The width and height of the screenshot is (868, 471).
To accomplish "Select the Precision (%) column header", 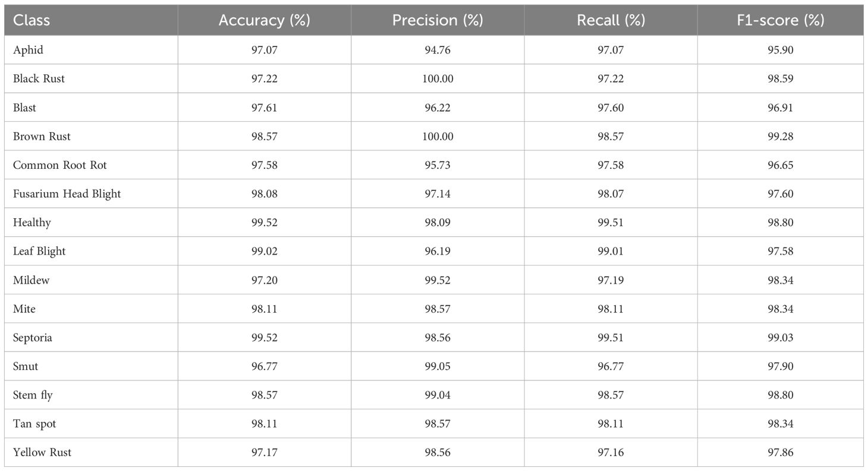I will click(438, 20).
